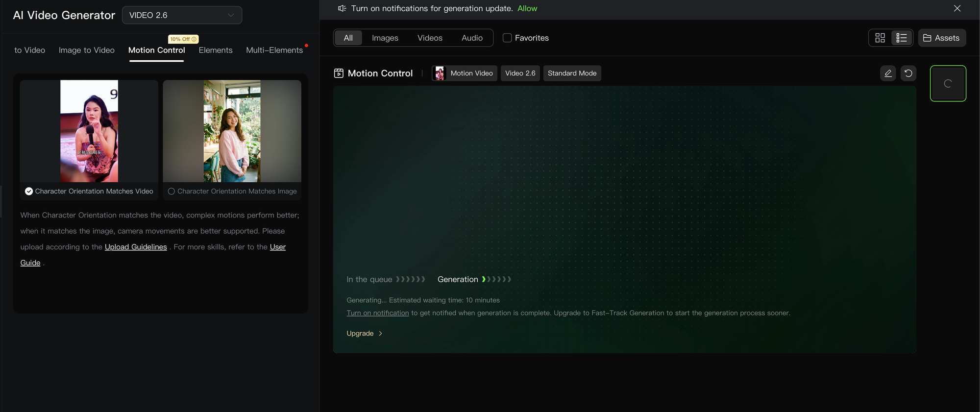Open the VIDEO 2.6 model dropdown

182,15
